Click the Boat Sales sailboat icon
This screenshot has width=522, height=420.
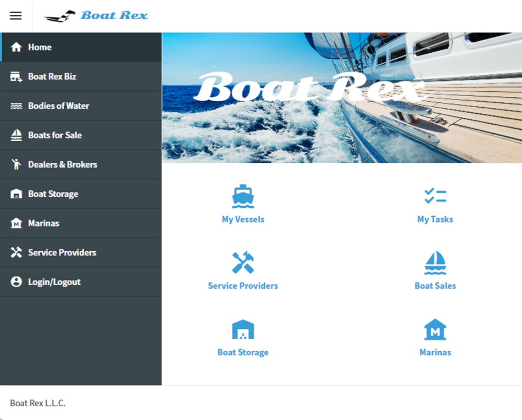coord(435,262)
